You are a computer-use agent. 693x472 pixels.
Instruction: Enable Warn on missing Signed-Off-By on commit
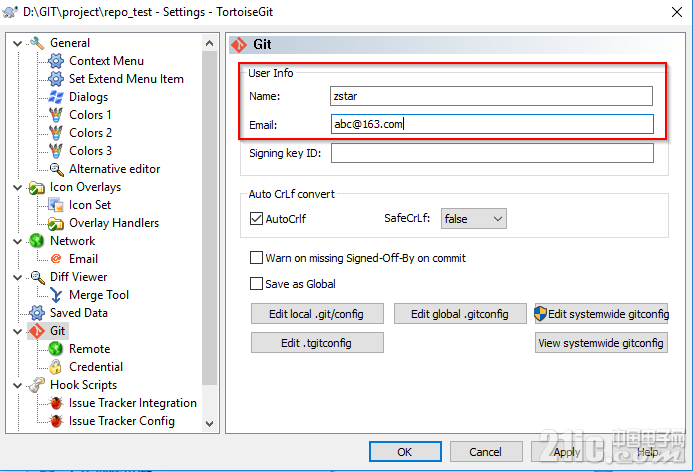[256, 258]
